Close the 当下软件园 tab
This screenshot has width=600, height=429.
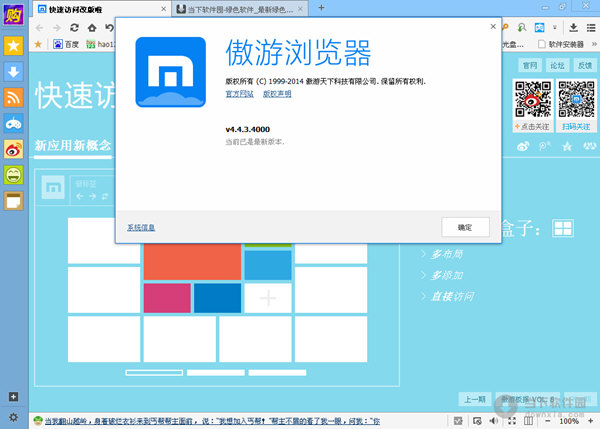300,9
